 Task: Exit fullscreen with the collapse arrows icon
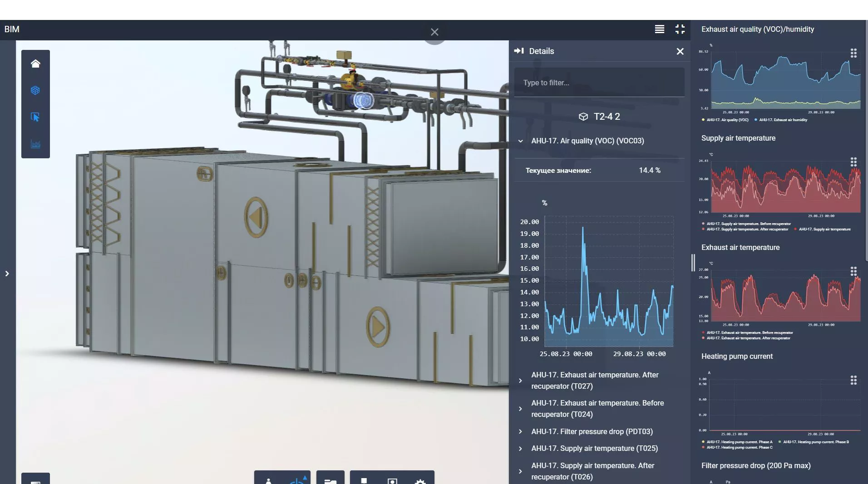(680, 29)
